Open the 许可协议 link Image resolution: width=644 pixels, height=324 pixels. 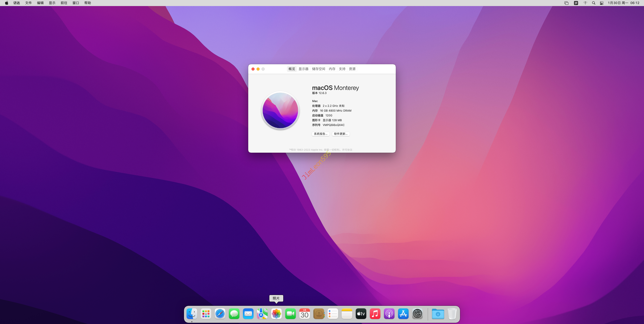(x=347, y=150)
